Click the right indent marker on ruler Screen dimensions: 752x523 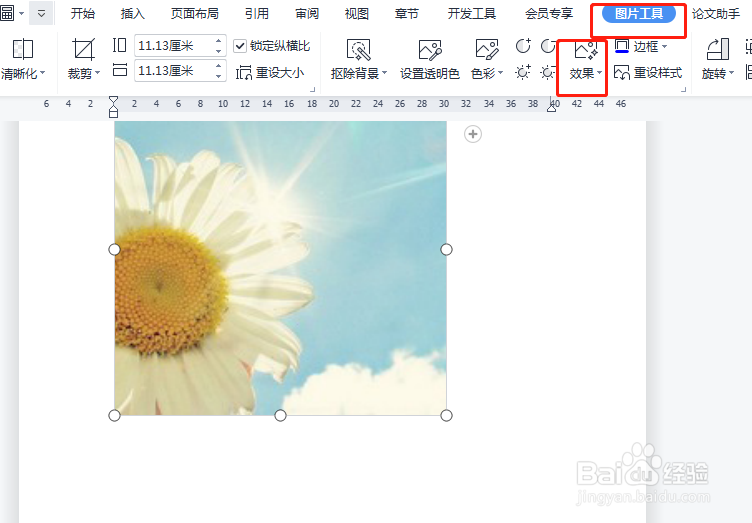point(552,107)
